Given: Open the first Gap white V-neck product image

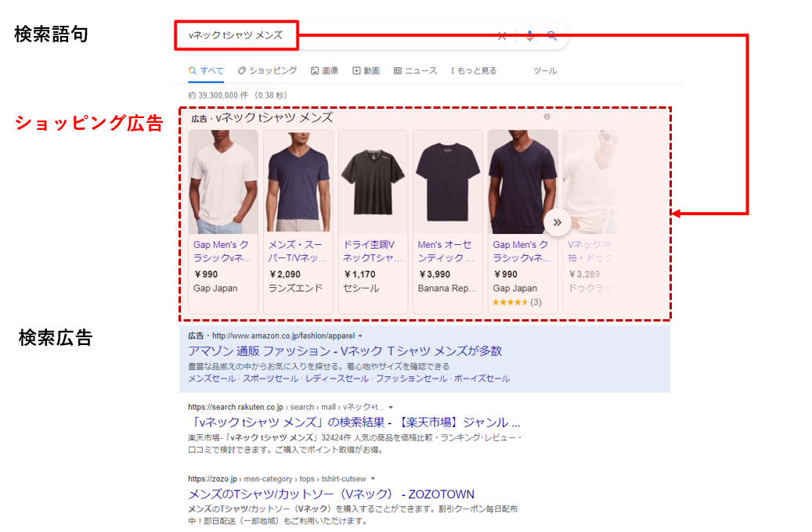Looking at the screenshot, I should (223, 181).
